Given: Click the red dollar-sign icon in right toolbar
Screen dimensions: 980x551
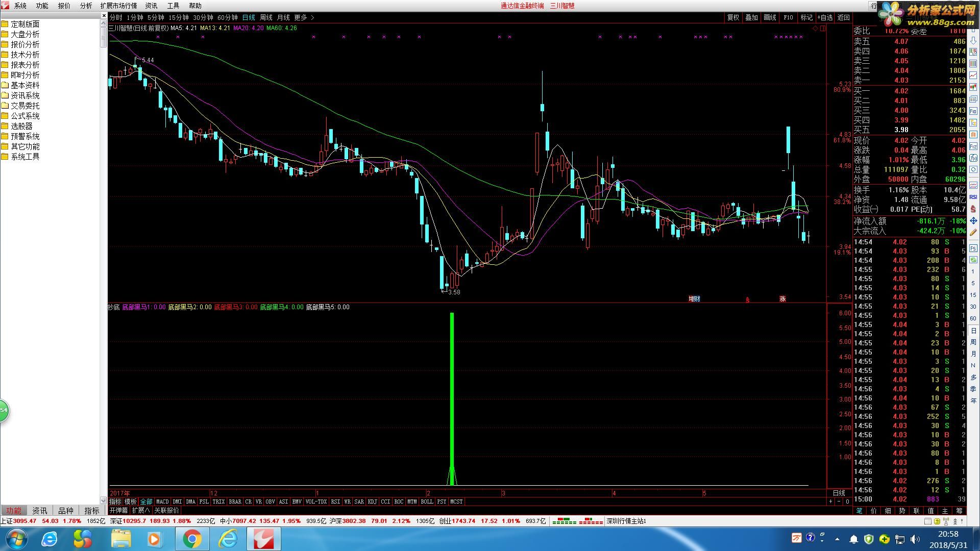Looking at the screenshot, I should [973, 209].
